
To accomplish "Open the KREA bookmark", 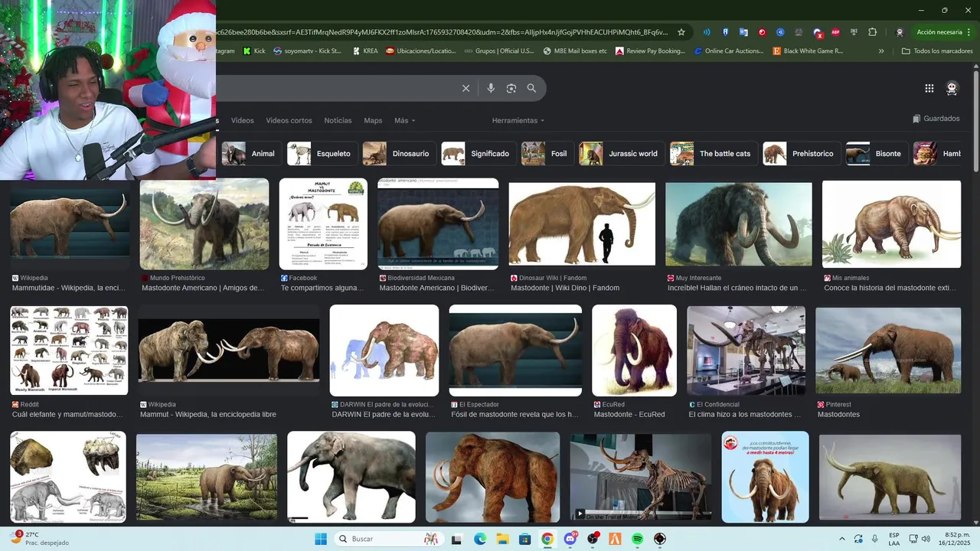I will [x=364, y=51].
